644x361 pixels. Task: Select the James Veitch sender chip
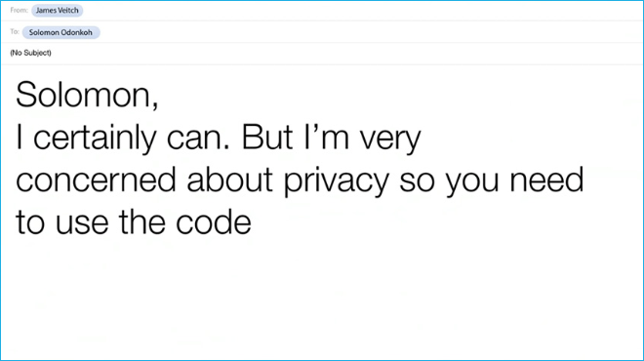[x=58, y=11]
